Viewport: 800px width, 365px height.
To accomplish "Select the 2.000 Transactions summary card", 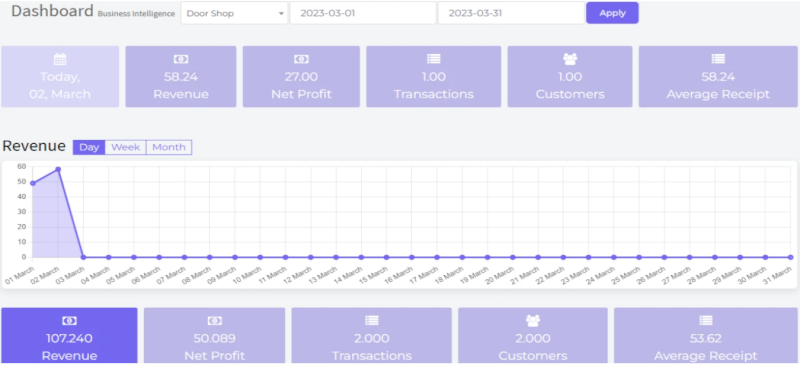I will pyautogui.click(x=371, y=335).
